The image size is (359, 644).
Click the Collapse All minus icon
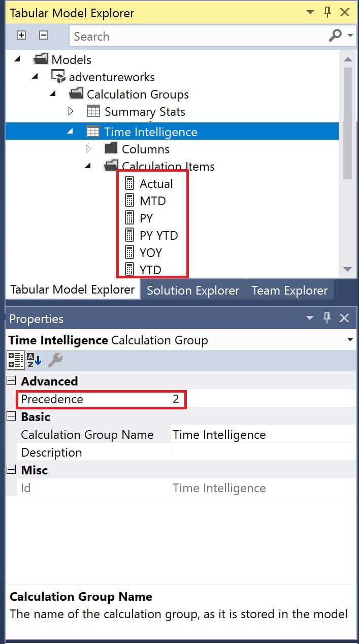coord(44,36)
